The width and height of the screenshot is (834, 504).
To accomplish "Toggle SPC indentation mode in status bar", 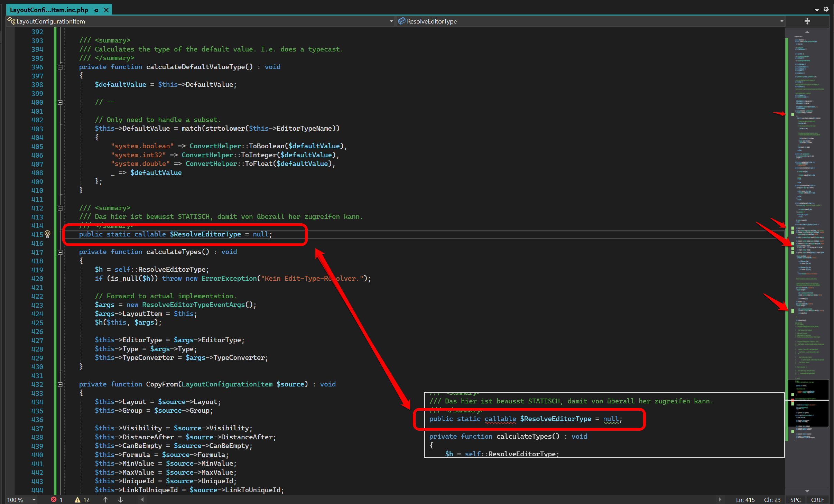I will point(795,500).
